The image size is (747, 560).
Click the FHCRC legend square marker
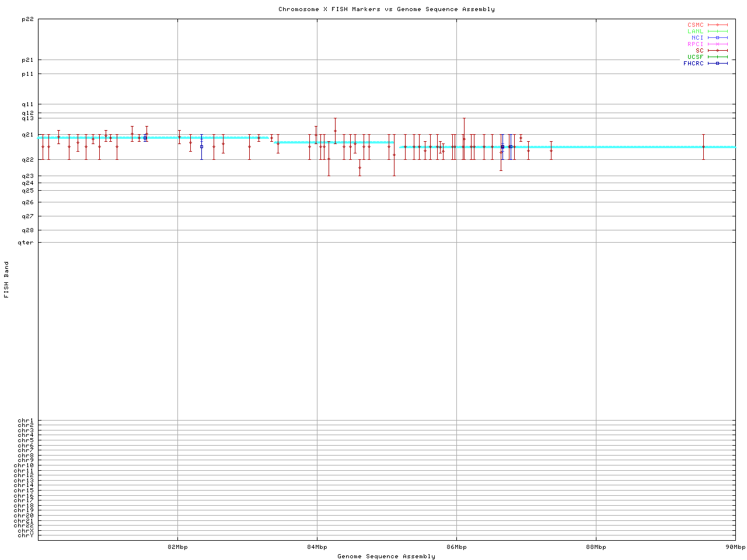click(x=717, y=64)
